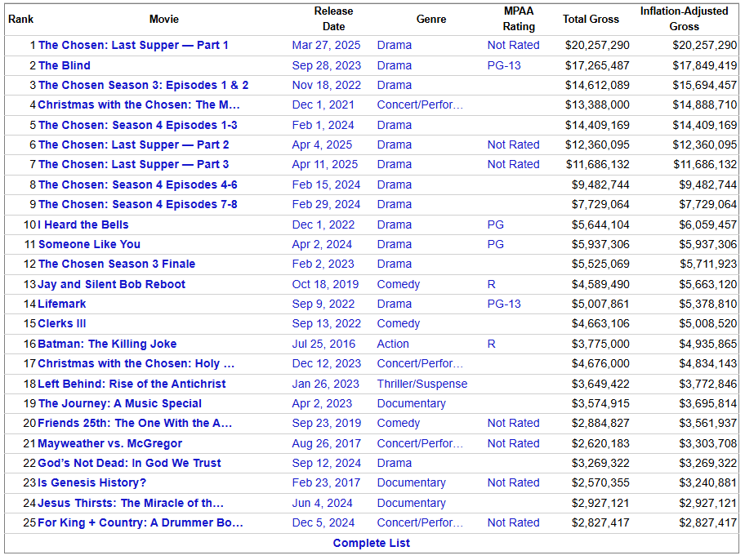
Task: Open Clerks III movie link
Action: (62, 323)
